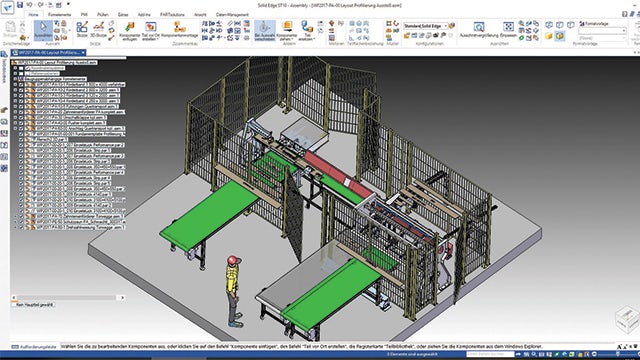Image resolution: width=640 pixels, height=360 pixels.
Task: Click the icon right of the configuration dropdown
Action: (452, 26)
